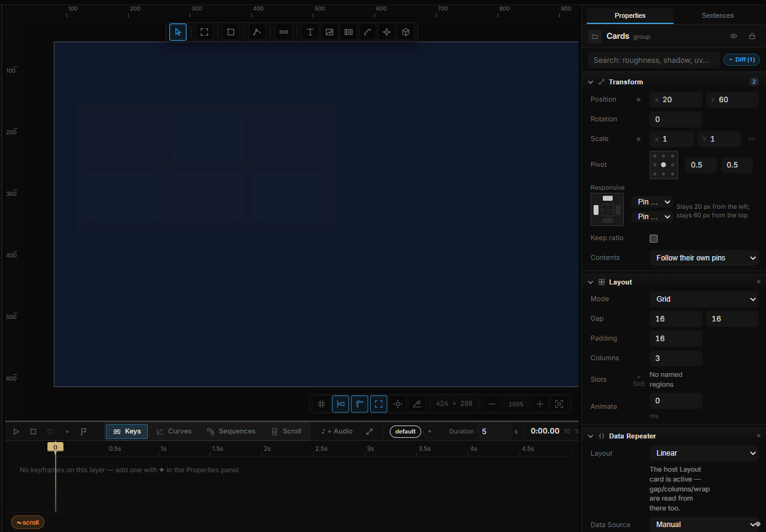Collapse the Layout section

pyautogui.click(x=591, y=282)
